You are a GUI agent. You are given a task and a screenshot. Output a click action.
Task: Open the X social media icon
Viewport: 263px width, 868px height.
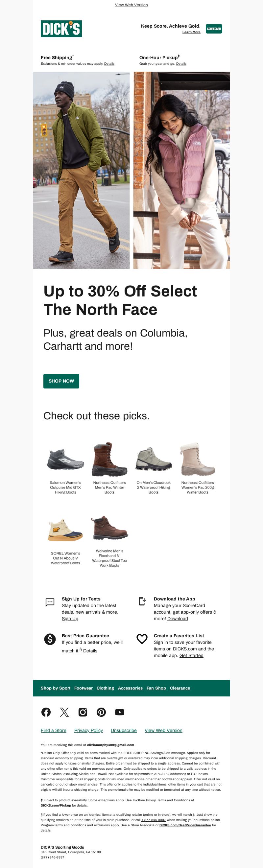coord(64,712)
